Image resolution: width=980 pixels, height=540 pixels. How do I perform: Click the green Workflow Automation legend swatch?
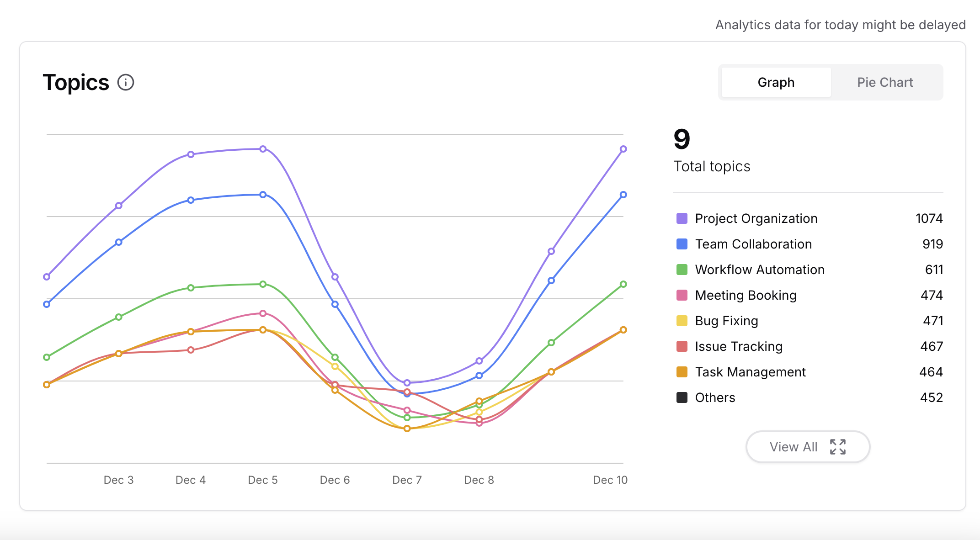point(682,270)
